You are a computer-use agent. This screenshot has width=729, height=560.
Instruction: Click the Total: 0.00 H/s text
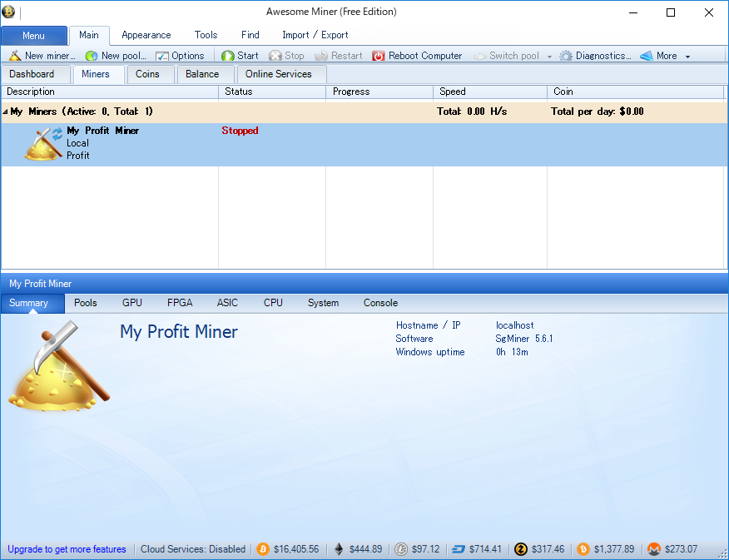(x=472, y=112)
